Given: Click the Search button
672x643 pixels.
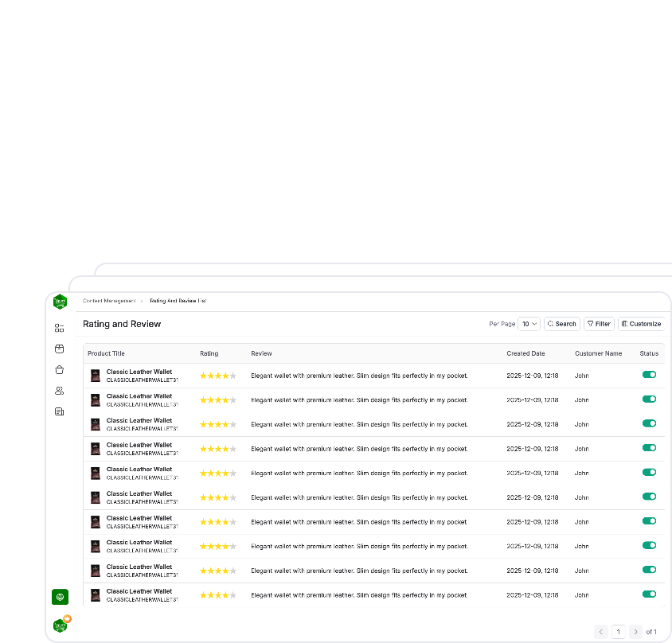Looking at the screenshot, I should tap(561, 324).
